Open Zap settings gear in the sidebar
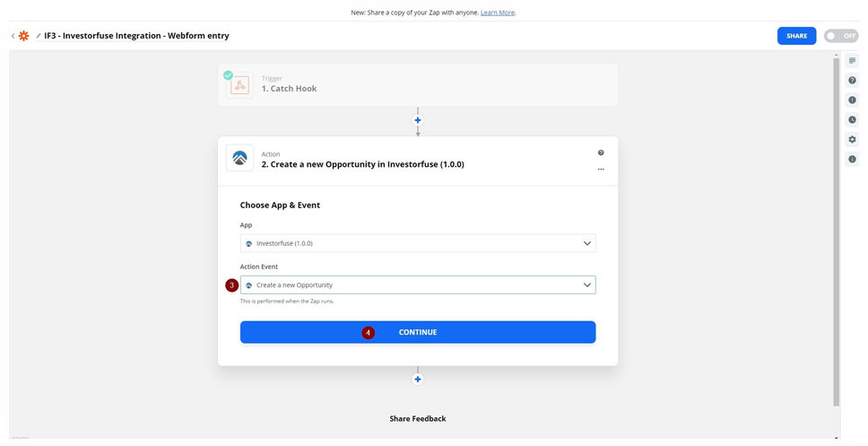 (852, 140)
